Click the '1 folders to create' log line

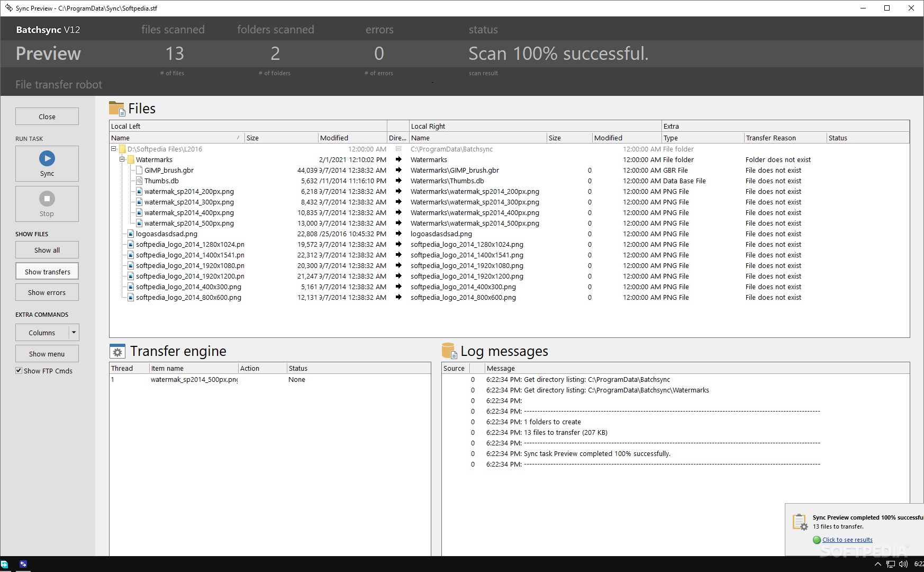552,422
